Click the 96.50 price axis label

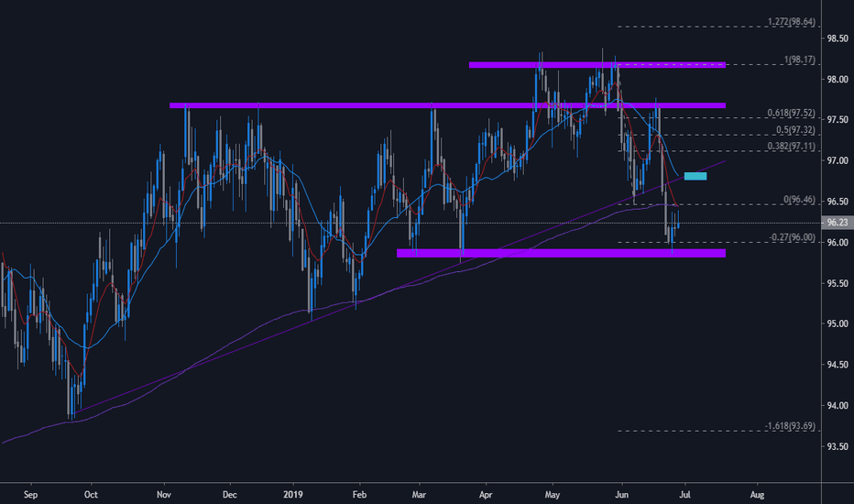tap(838, 202)
